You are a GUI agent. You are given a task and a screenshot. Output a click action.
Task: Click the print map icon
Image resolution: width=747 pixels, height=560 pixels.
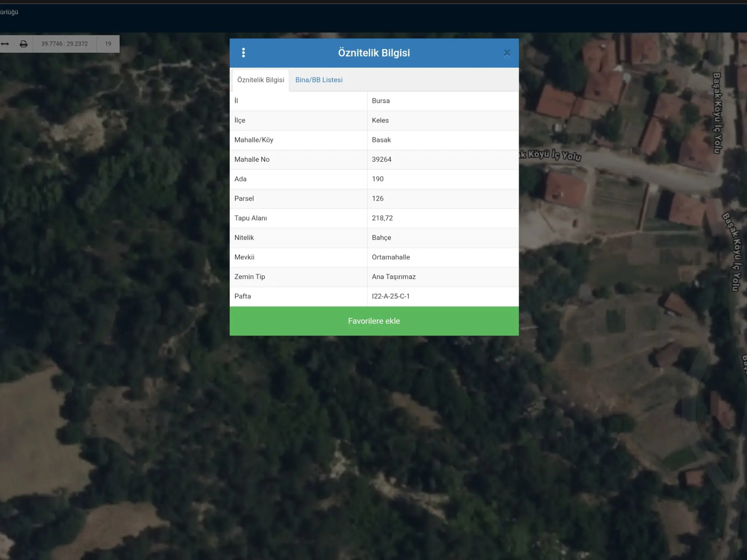pyautogui.click(x=24, y=44)
